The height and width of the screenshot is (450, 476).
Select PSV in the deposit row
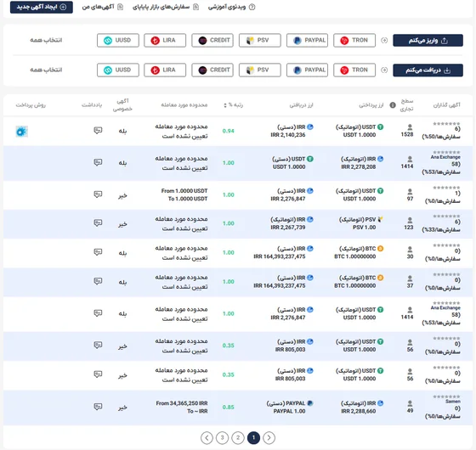(x=259, y=41)
